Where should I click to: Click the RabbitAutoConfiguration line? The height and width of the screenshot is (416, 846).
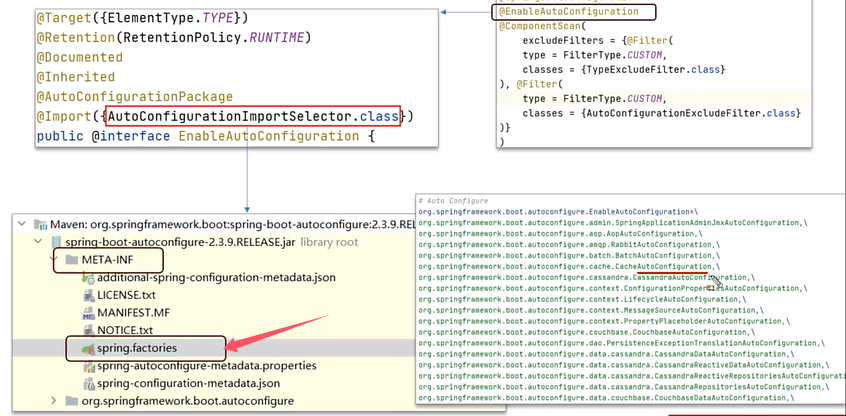pyautogui.click(x=569, y=245)
